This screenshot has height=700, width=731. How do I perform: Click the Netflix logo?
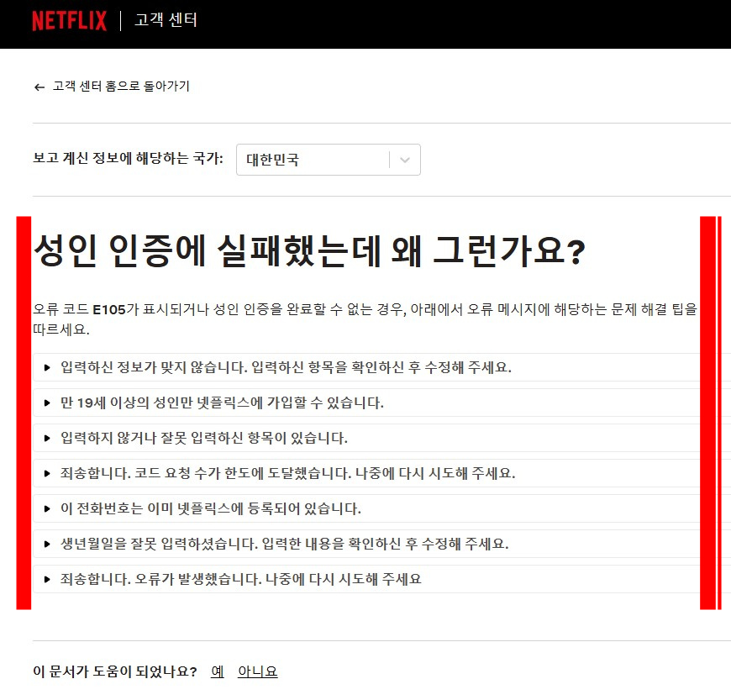coord(69,21)
